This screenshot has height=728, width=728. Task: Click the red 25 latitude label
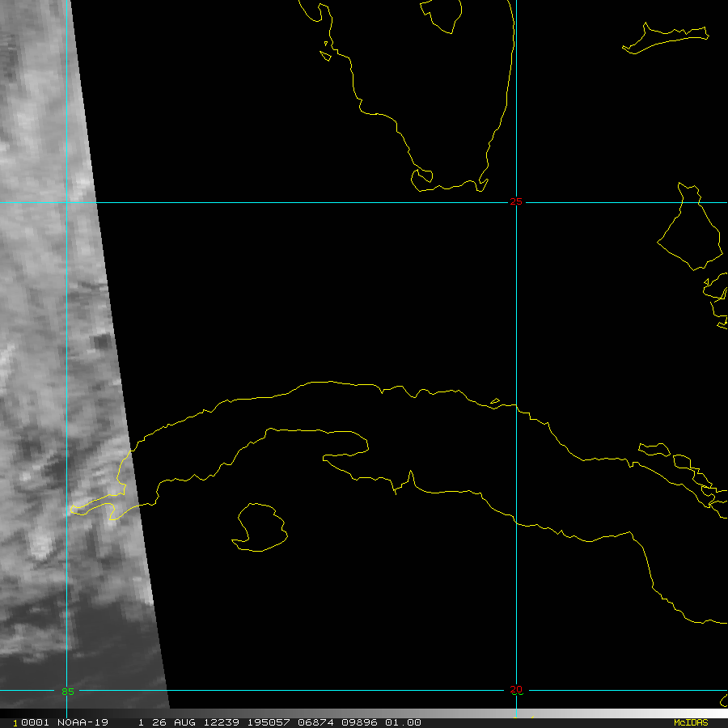click(516, 202)
